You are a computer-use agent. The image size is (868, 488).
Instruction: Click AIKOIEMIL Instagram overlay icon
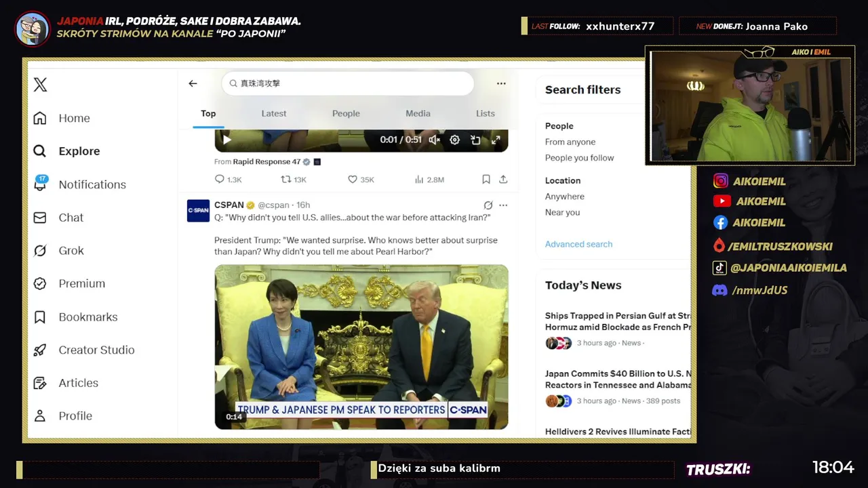pyautogui.click(x=721, y=181)
